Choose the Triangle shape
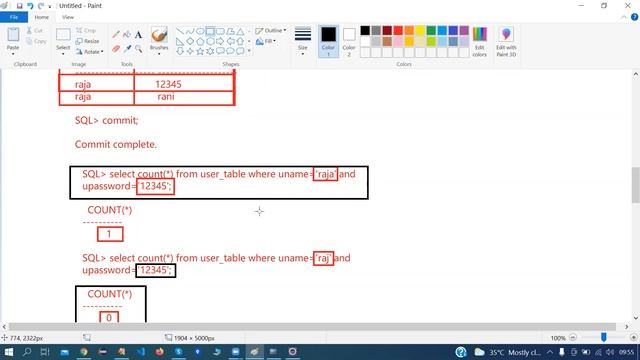The height and width of the screenshot is (360, 640). tap(240, 31)
